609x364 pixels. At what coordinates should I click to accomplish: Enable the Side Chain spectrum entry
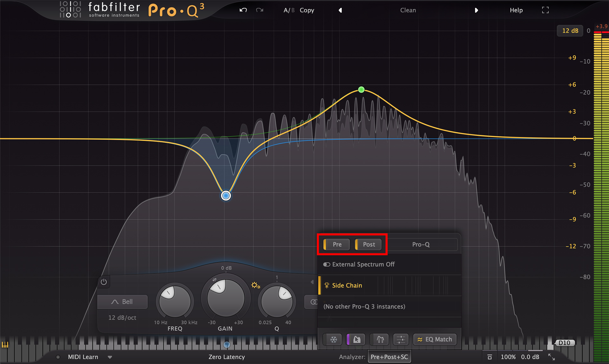[389, 285]
